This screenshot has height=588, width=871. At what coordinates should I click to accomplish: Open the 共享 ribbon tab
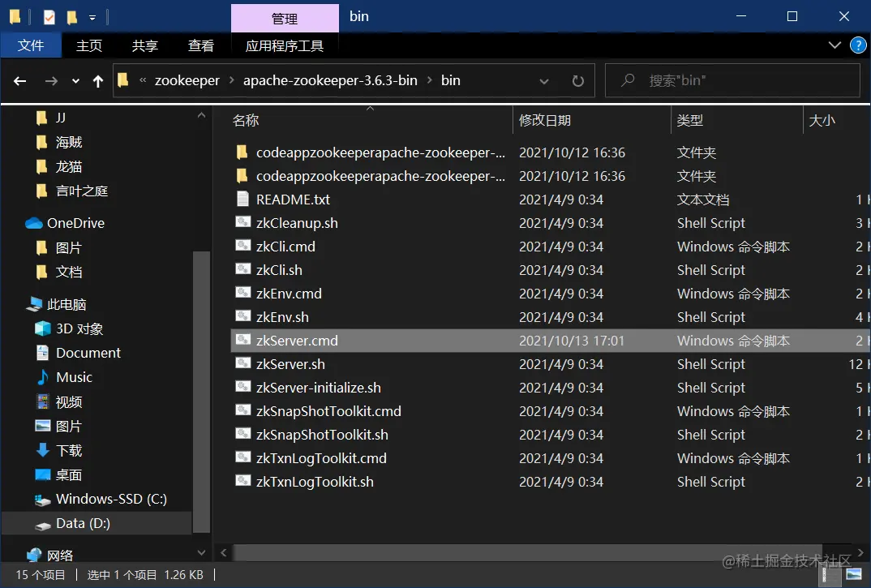pos(145,45)
